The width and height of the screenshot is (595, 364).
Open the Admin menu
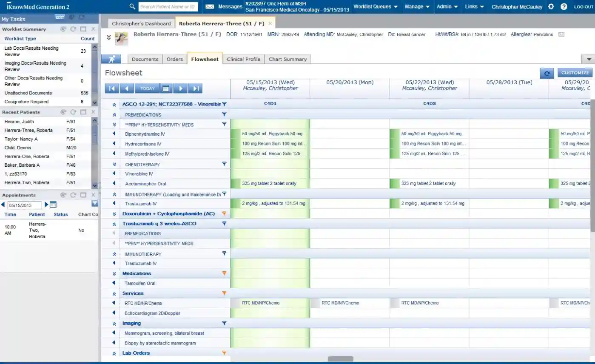(447, 7)
